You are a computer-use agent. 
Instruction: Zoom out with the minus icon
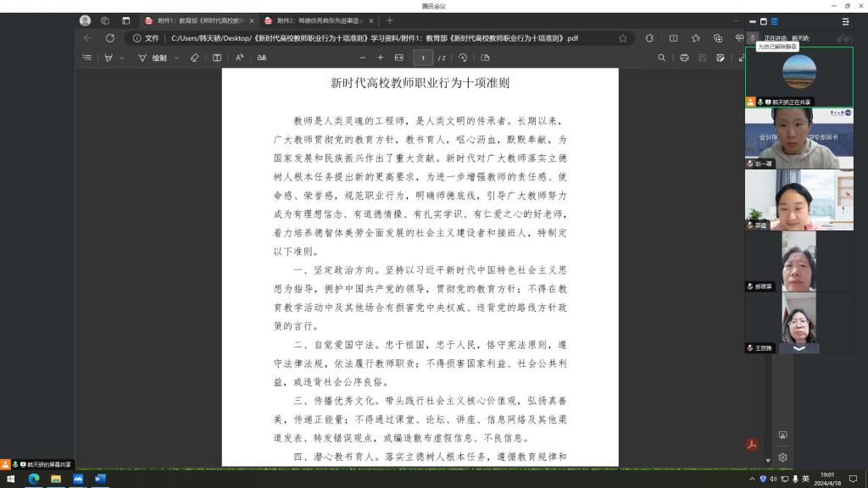[x=362, y=58]
